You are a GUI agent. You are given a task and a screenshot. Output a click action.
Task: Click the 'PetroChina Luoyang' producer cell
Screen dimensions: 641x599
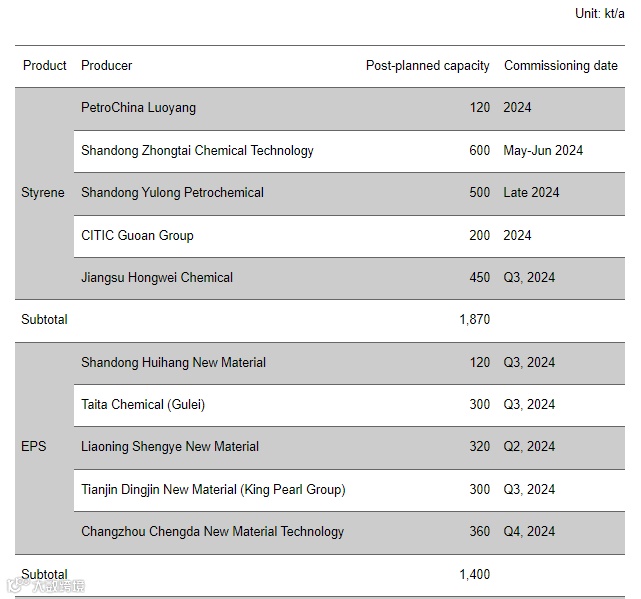click(x=138, y=108)
